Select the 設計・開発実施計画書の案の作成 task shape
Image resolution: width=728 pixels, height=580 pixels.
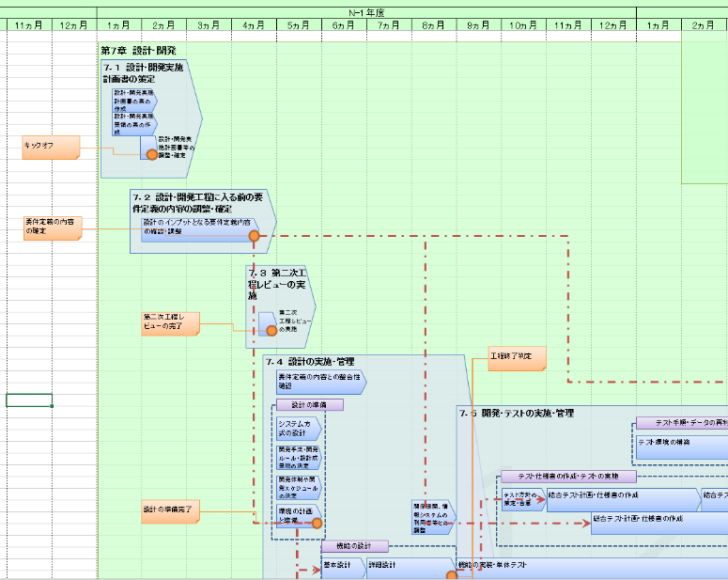[x=134, y=101]
